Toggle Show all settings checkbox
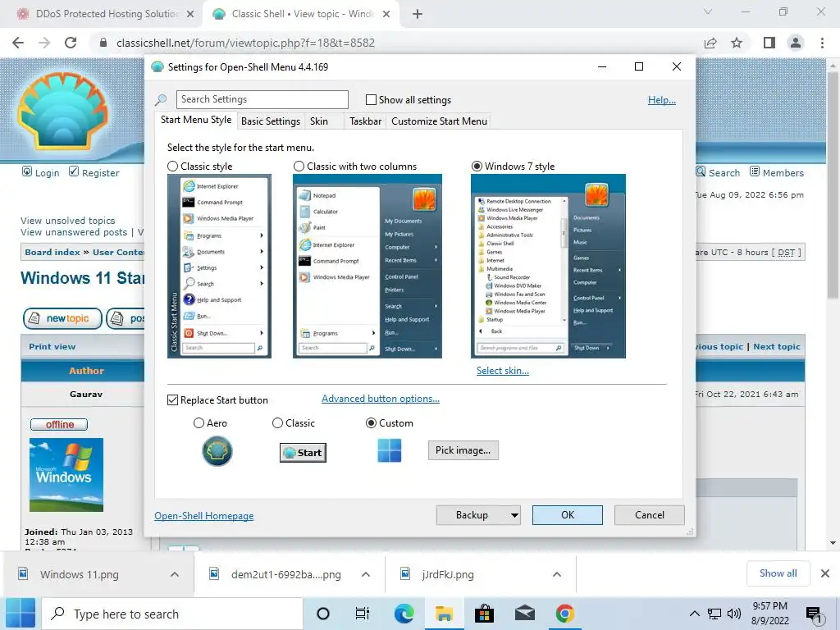The height and width of the screenshot is (630, 840). [371, 100]
